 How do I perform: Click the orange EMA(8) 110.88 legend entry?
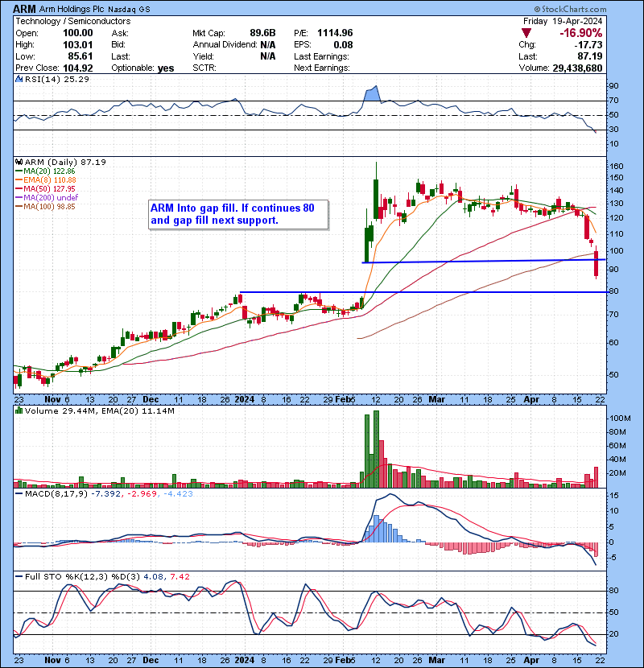[46, 180]
